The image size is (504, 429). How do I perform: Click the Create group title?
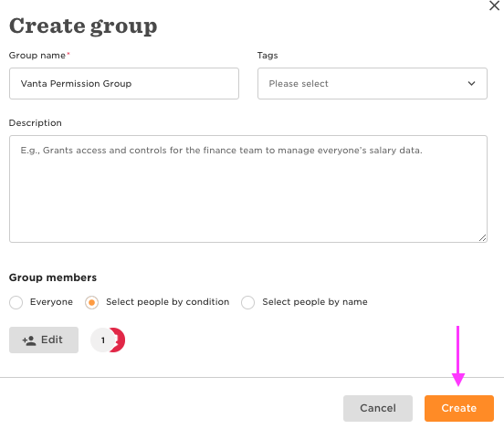point(83,26)
